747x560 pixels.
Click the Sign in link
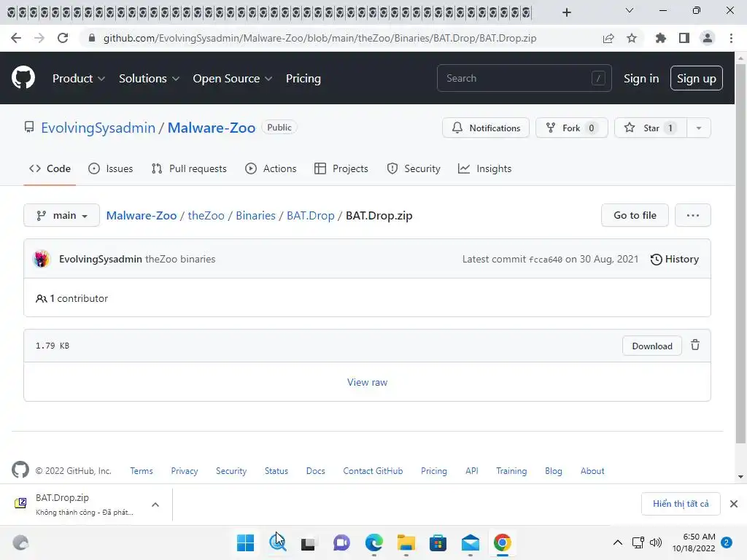pos(641,79)
